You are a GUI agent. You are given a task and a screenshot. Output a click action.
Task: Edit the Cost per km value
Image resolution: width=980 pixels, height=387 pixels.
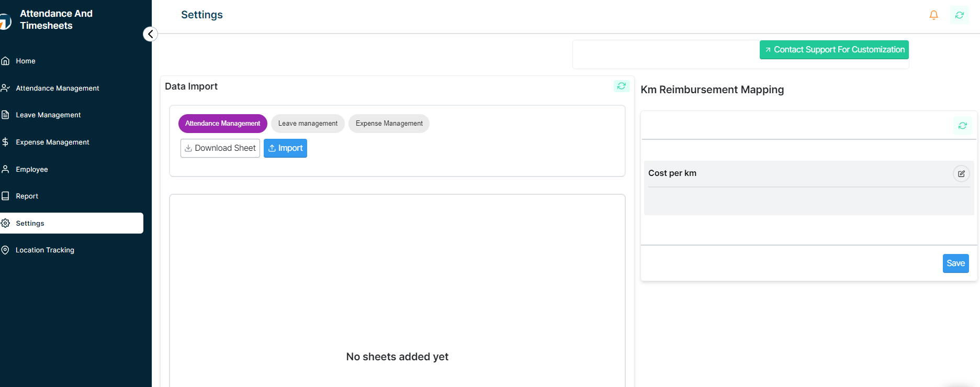tap(961, 174)
